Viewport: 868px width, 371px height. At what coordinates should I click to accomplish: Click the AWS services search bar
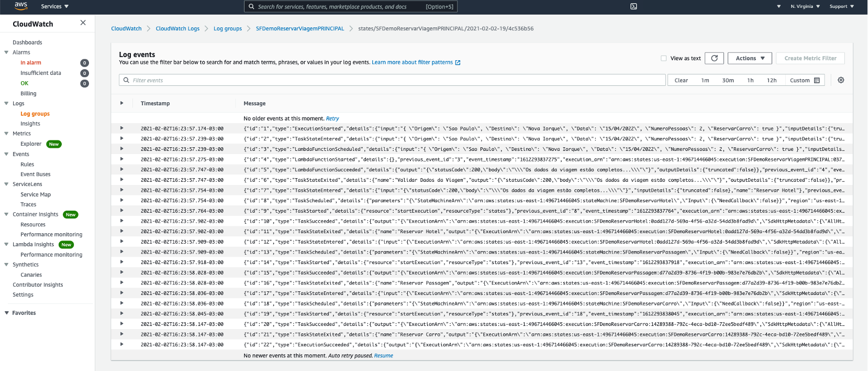pos(351,6)
